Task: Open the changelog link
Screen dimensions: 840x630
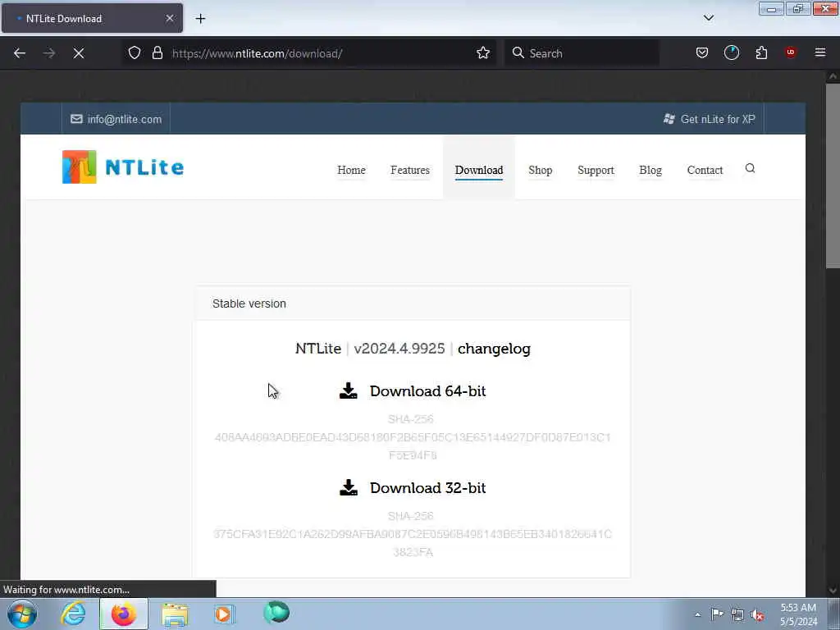Action: [494, 348]
